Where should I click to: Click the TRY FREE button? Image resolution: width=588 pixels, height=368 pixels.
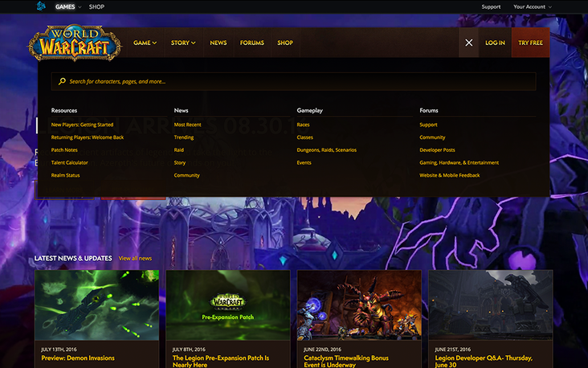tap(530, 43)
